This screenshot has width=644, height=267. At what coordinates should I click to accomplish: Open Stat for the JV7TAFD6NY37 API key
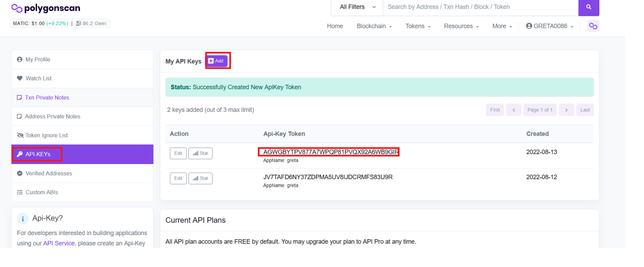tap(200, 179)
